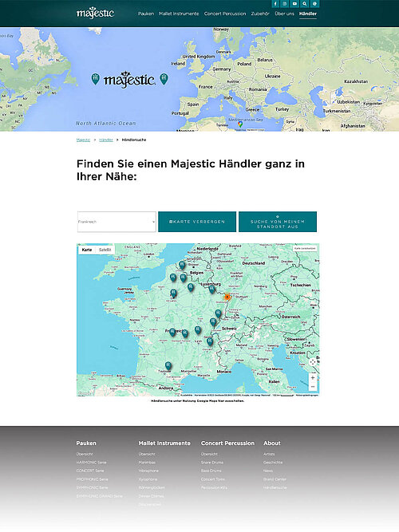The height and width of the screenshot is (532, 399).
Task: Open the Pauken menu
Action: 146,14
